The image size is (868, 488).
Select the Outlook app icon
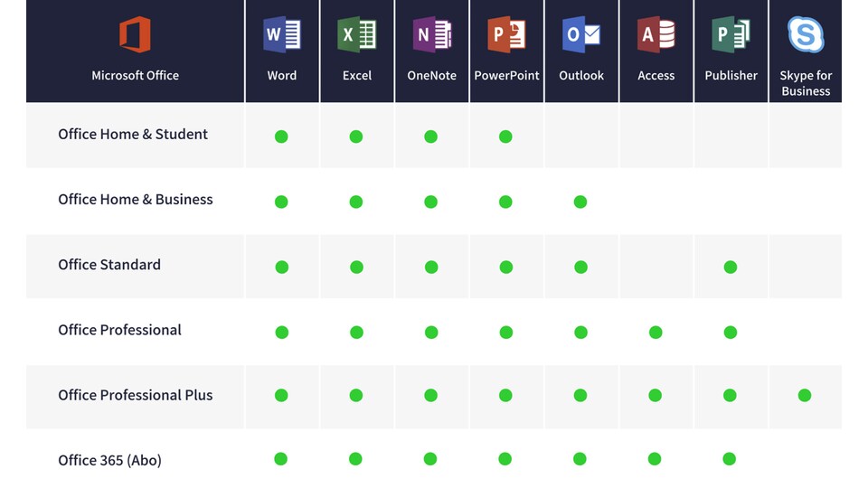[581, 34]
